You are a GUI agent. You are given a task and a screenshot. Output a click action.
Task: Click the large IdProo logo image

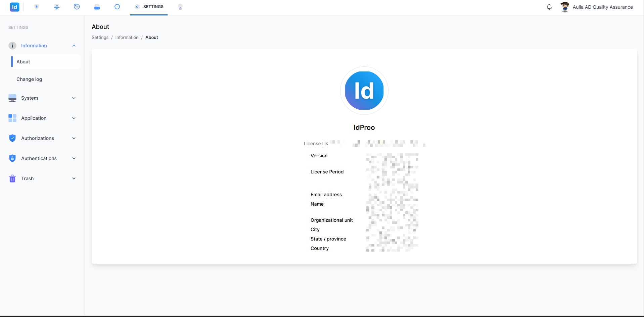click(x=364, y=91)
